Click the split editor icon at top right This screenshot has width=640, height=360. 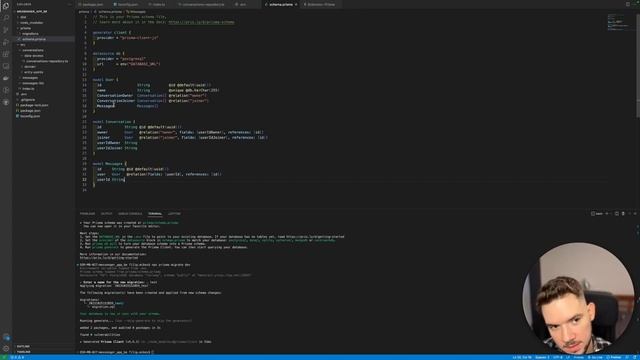(628, 4)
